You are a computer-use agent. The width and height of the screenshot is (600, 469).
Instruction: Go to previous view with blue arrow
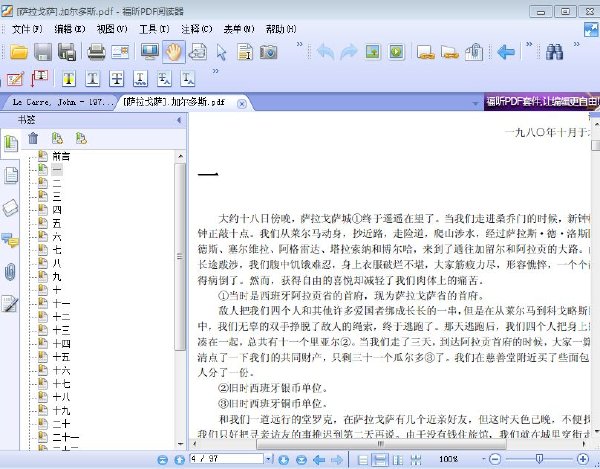click(x=506, y=52)
